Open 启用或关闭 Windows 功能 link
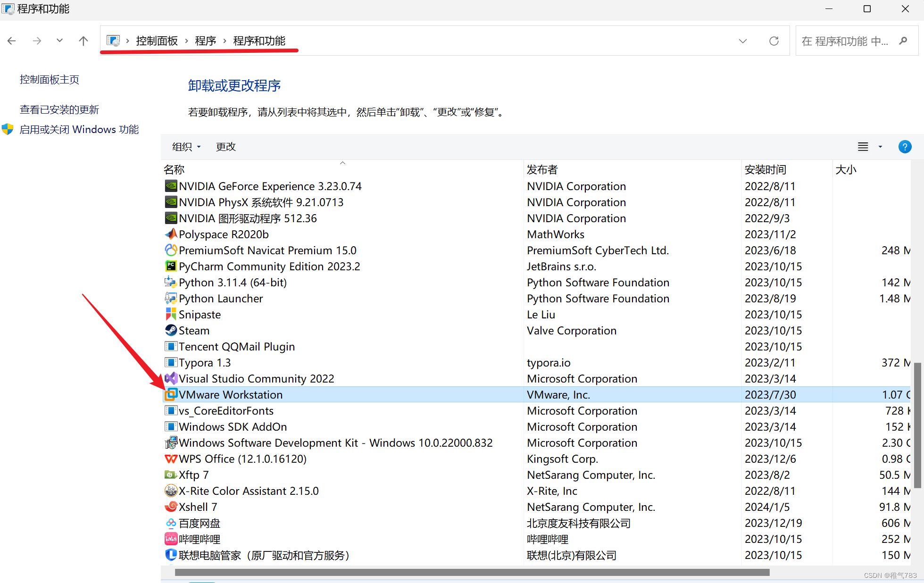The width and height of the screenshot is (924, 583). tap(79, 129)
